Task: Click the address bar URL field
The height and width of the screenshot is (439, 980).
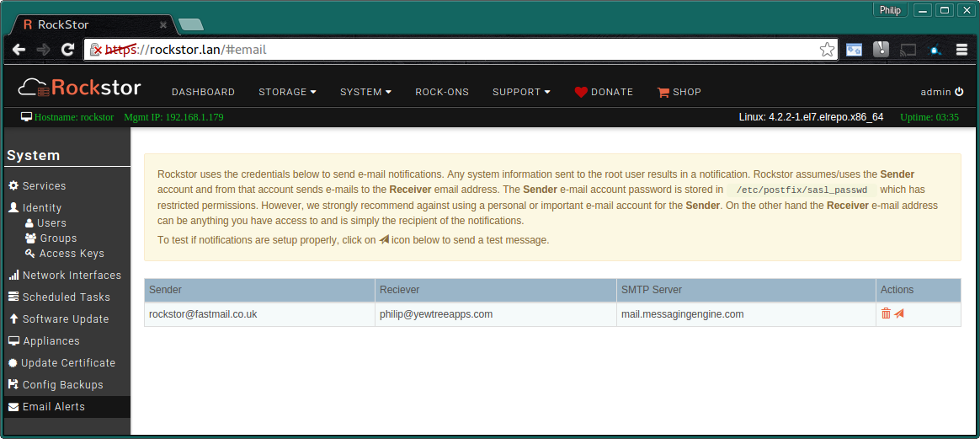Action: click(x=460, y=50)
